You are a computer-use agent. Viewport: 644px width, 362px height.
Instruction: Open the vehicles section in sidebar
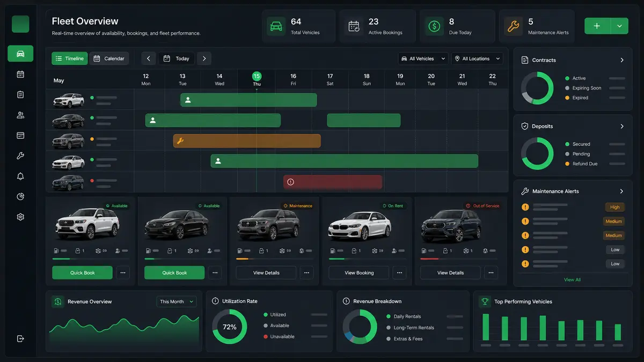point(20,54)
